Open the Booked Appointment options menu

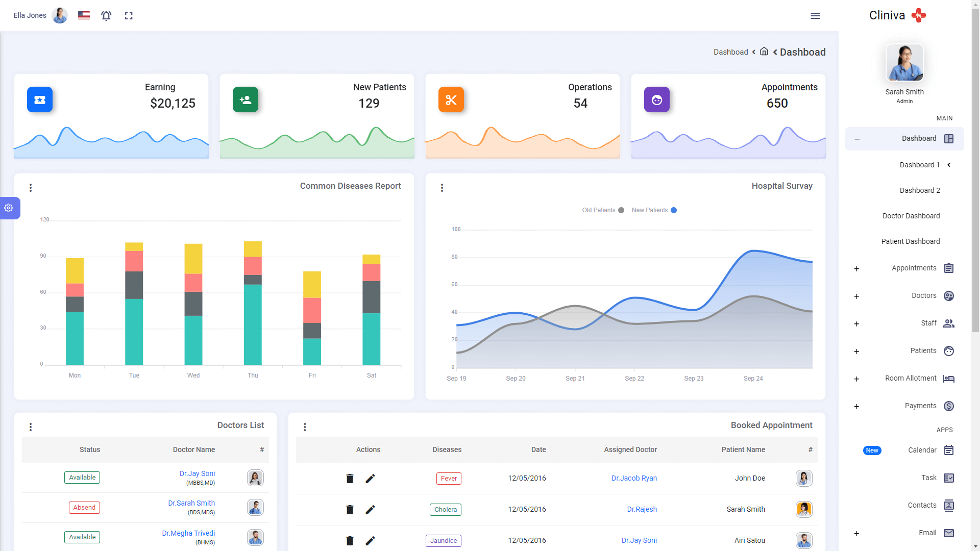pyautogui.click(x=305, y=427)
